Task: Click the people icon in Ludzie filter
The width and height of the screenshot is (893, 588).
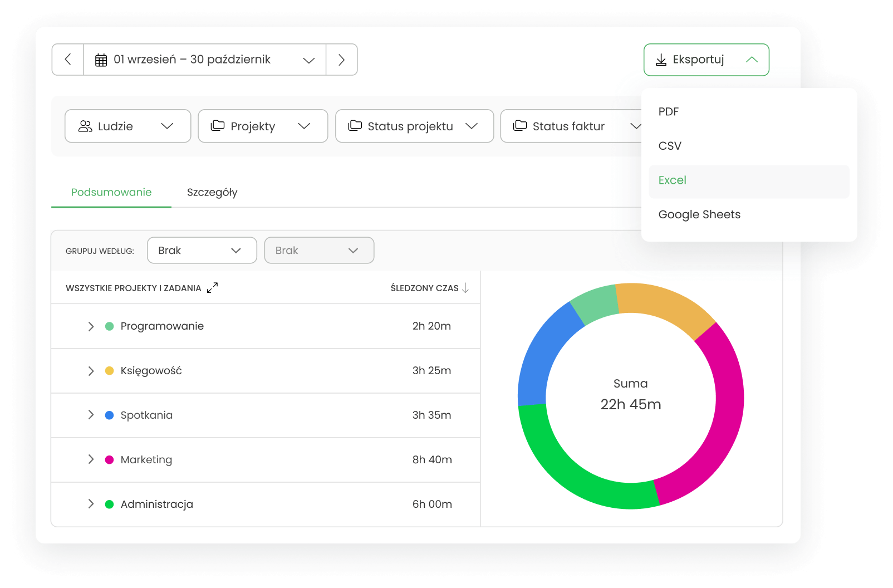Action: click(x=85, y=126)
